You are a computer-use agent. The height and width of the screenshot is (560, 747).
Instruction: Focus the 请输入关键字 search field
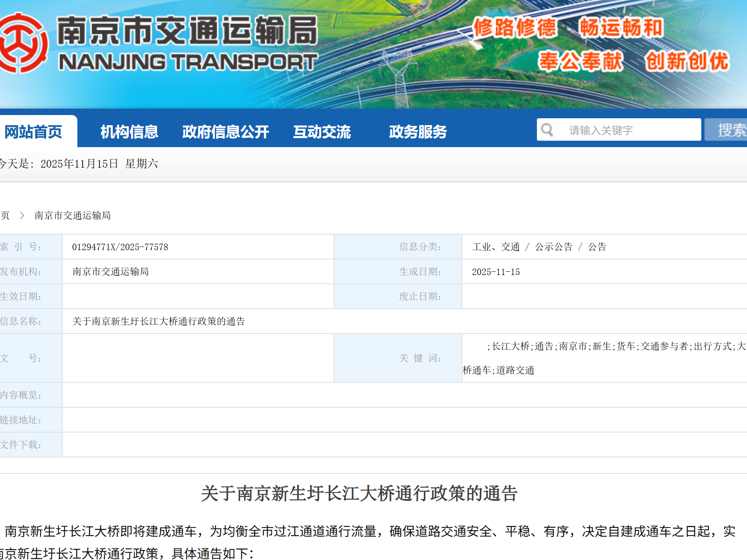[x=630, y=130]
